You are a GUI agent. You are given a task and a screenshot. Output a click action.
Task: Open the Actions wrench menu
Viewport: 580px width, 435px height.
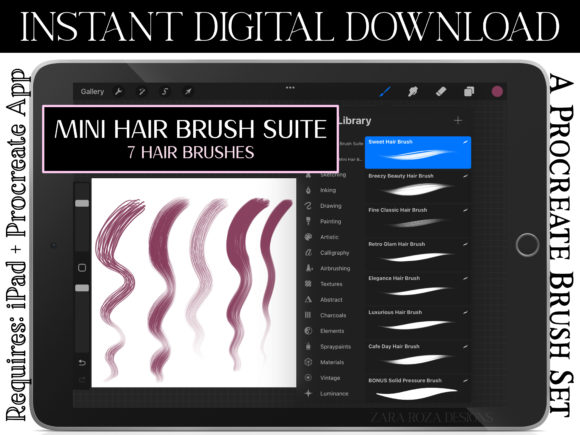118,91
